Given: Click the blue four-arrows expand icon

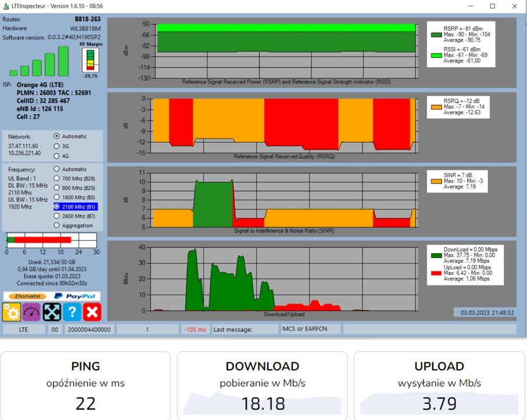Looking at the screenshot, I should point(52,312).
